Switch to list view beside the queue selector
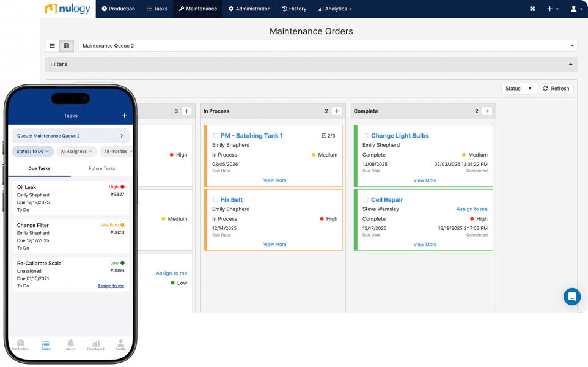 [52, 45]
